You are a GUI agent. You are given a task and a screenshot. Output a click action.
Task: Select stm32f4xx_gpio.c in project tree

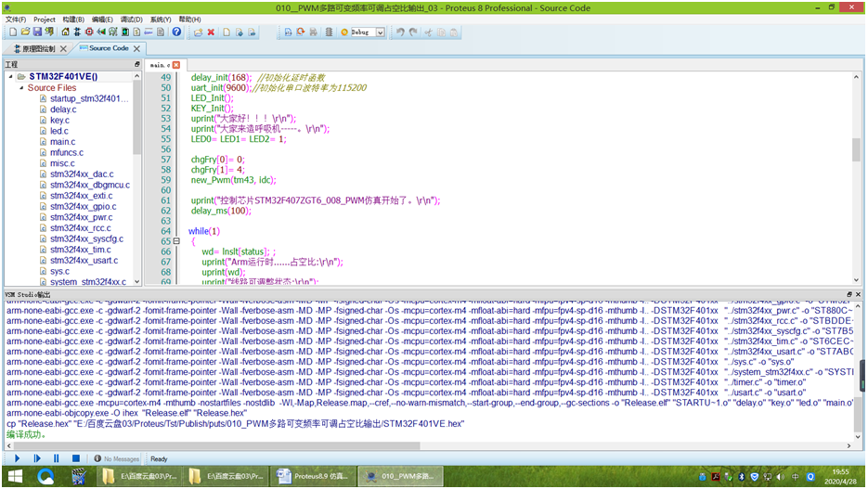83,206
